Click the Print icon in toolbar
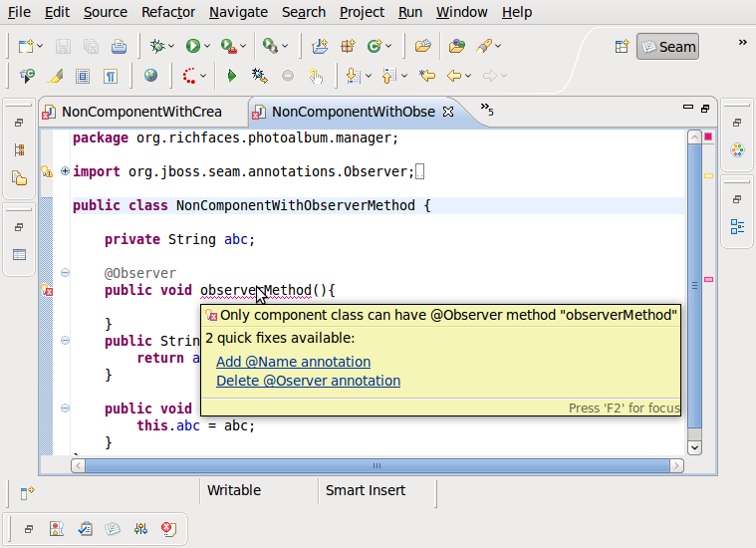 (119, 46)
